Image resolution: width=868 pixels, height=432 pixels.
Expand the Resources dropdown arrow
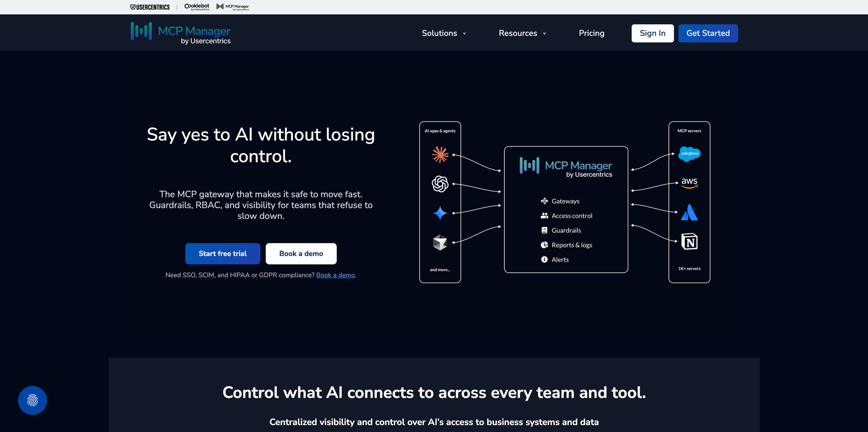coord(544,34)
